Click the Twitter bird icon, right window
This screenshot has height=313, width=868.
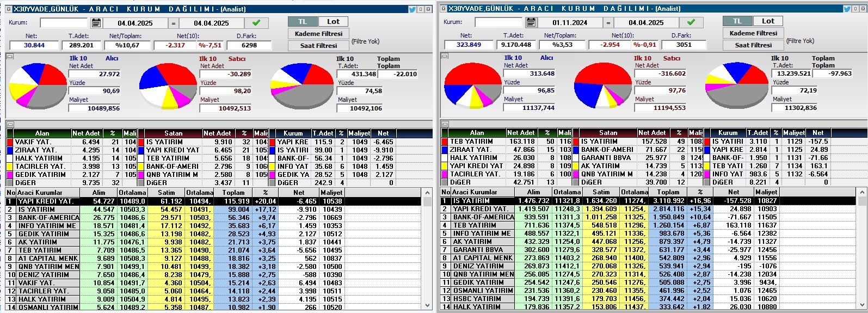tap(847, 9)
